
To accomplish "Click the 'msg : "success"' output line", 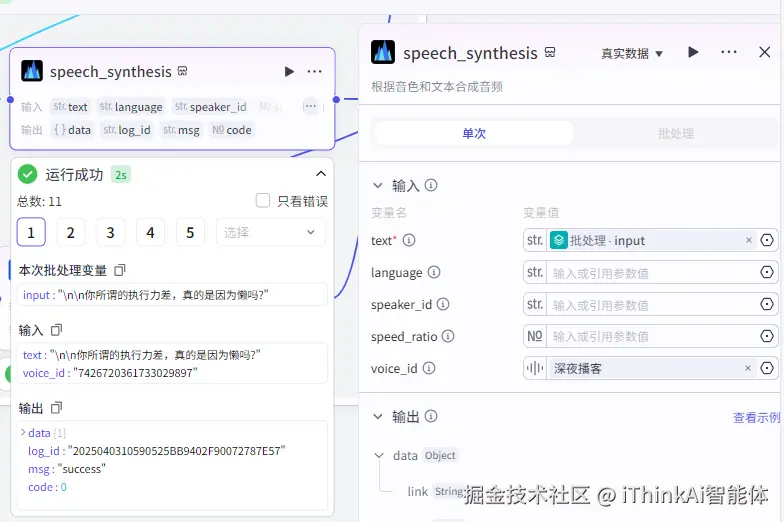I will pos(67,469).
